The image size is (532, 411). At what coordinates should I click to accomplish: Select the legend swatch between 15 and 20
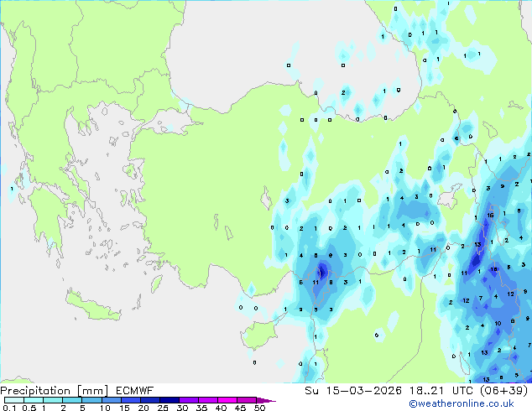(130, 400)
